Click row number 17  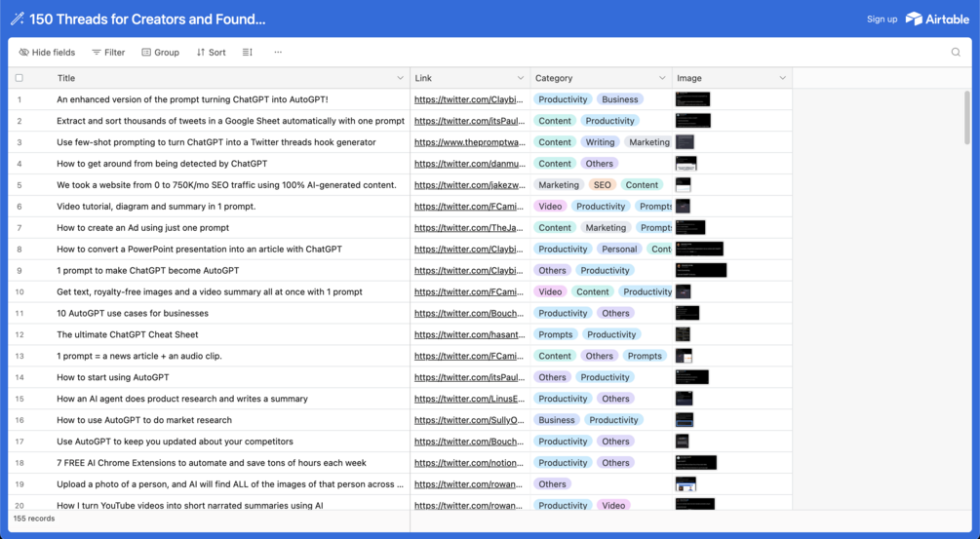[20, 442]
